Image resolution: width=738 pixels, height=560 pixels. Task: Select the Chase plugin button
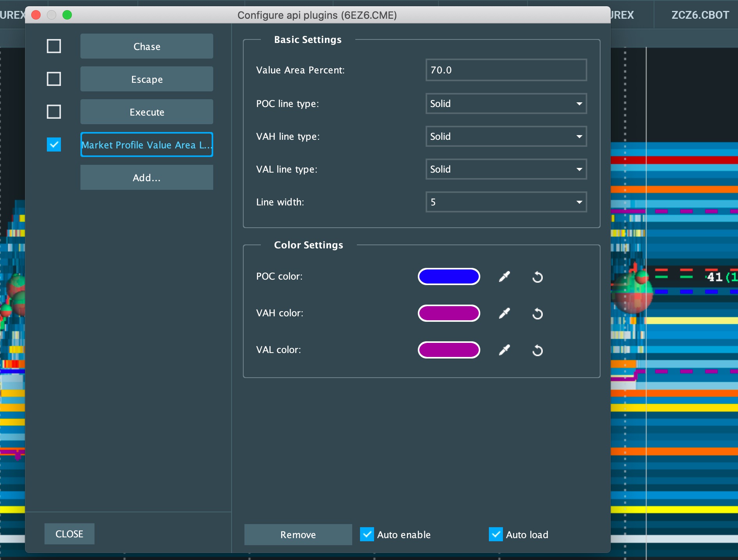(147, 46)
